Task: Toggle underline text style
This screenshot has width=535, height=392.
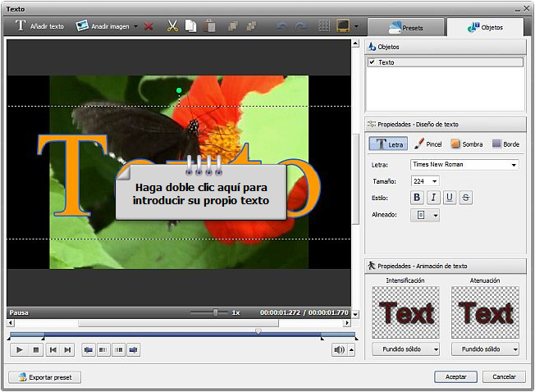Action: point(449,198)
